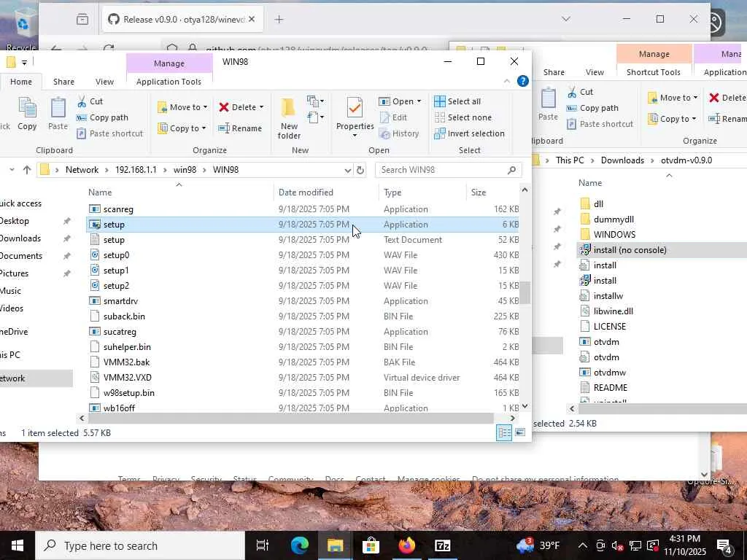Viewport: 747px width, 560px height.
Task: Click search magnifier in Search WIN98 box
Action: pyautogui.click(x=511, y=170)
